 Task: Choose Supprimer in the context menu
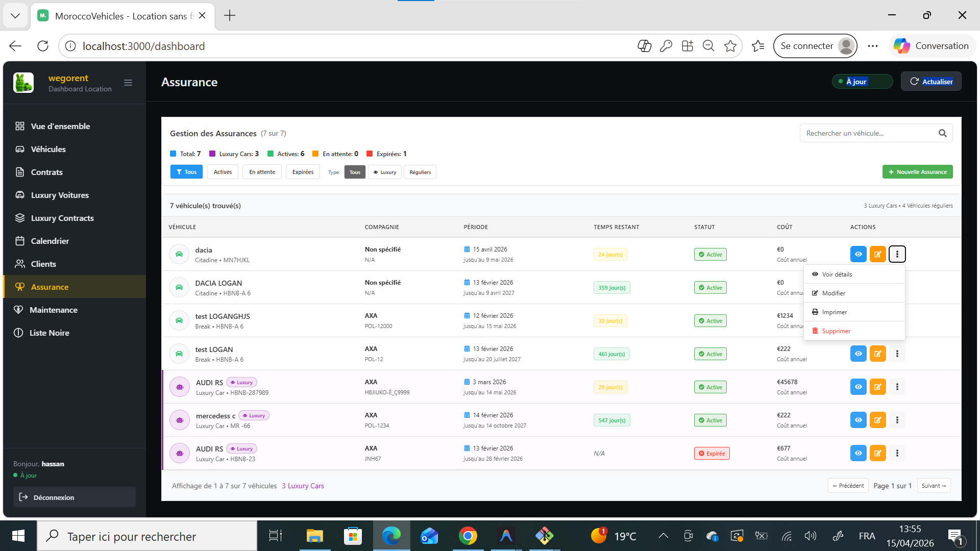[x=836, y=331]
